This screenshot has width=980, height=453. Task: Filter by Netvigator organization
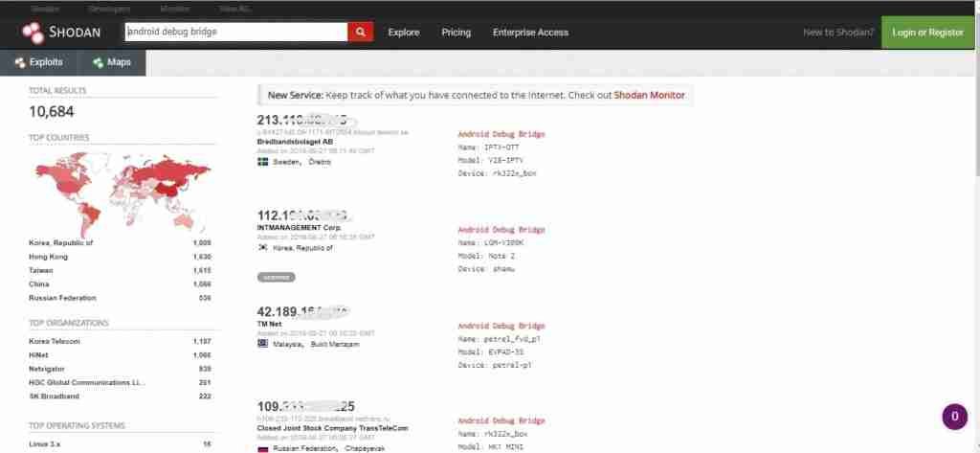(46, 369)
